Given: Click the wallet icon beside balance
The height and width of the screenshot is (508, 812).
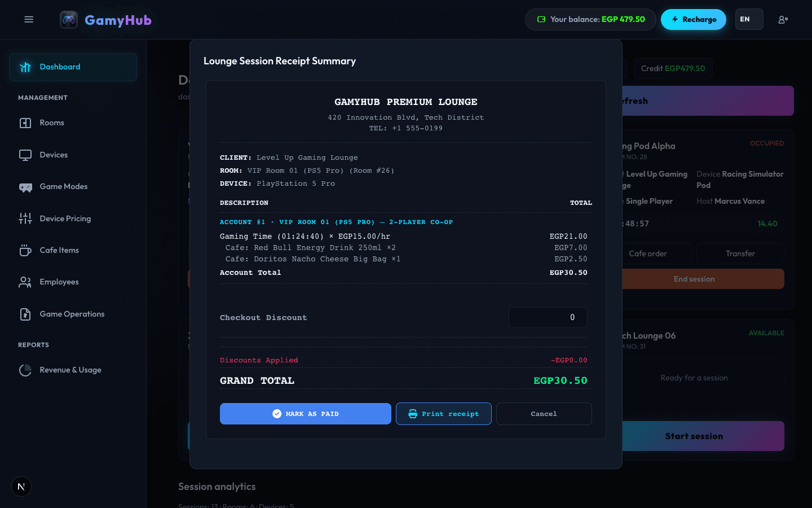Looking at the screenshot, I should pyautogui.click(x=541, y=19).
